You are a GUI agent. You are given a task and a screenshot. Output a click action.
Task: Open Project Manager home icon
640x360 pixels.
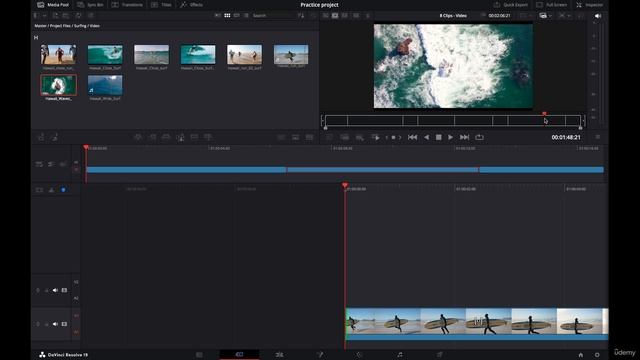pyautogui.click(x=580, y=355)
